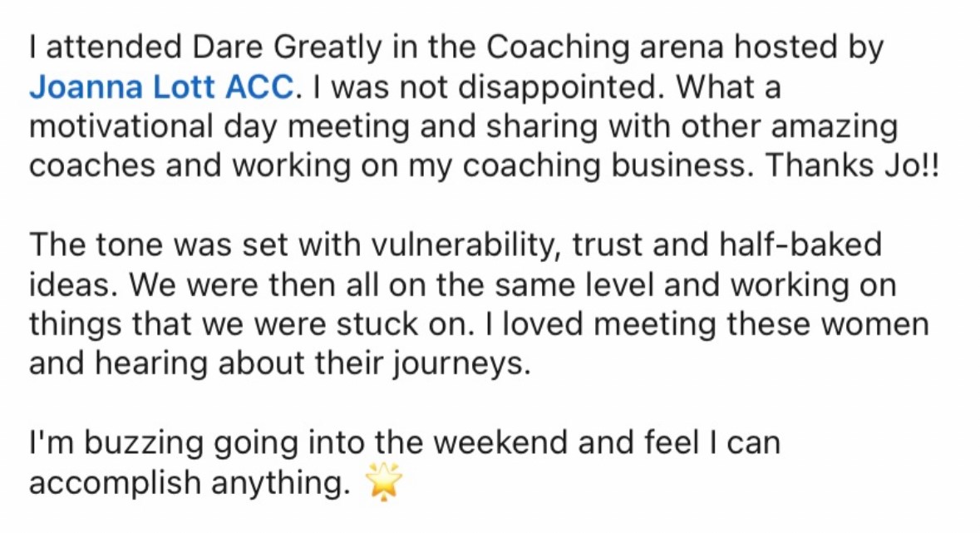The height and width of the screenshot is (533, 980).
Task: Click the words "these women"
Action: pyautogui.click(x=830, y=323)
